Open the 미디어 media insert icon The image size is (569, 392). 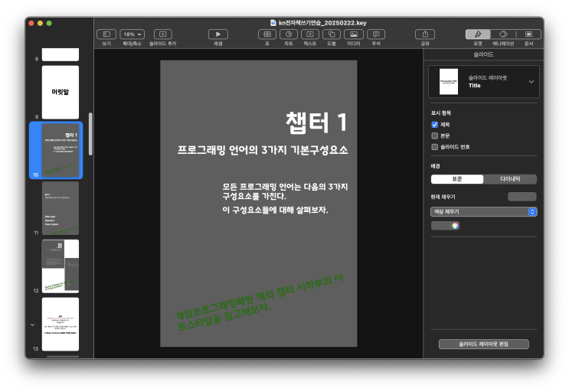[354, 34]
